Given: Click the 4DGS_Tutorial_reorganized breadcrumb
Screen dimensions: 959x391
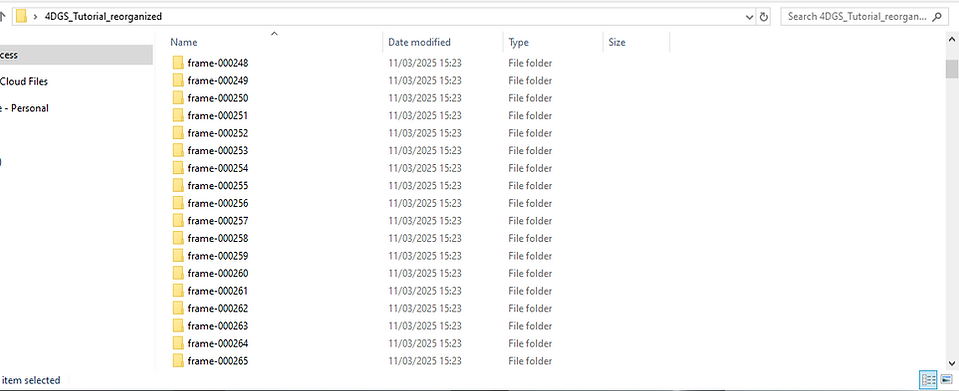Looking at the screenshot, I should [x=103, y=17].
